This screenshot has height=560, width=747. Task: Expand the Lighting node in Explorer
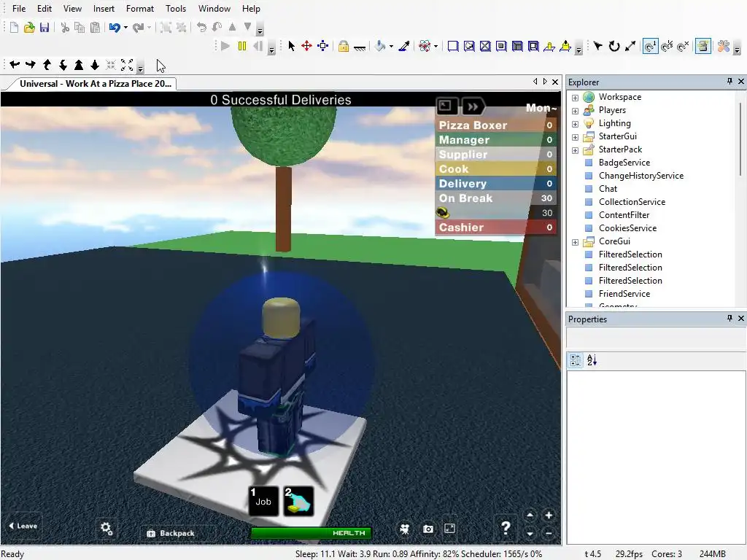(x=575, y=124)
